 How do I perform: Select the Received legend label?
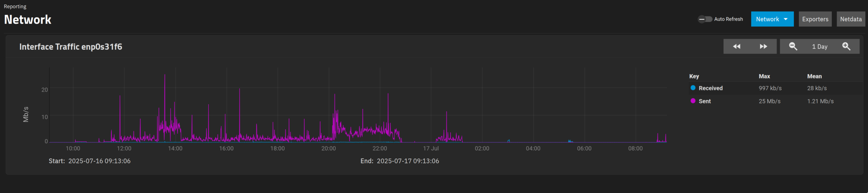coord(710,88)
